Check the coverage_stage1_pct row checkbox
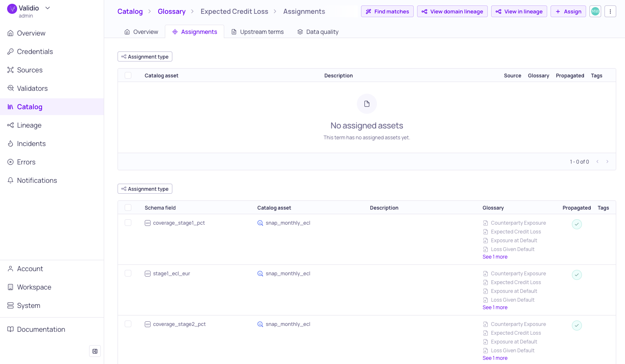The width and height of the screenshot is (625, 364). point(128,223)
